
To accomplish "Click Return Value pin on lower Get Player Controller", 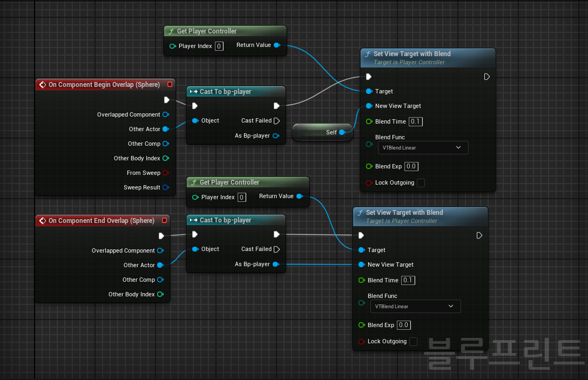I will point(300,196).
